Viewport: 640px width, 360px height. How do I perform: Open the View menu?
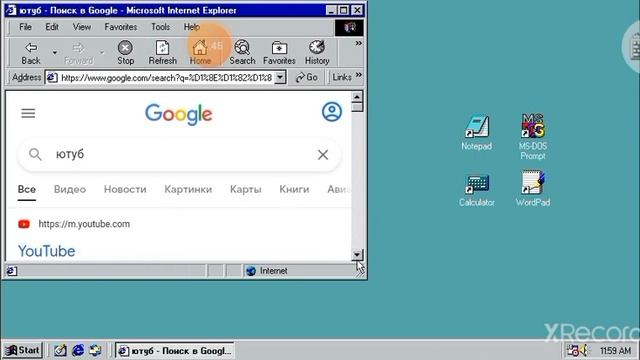tap(82, 27)
